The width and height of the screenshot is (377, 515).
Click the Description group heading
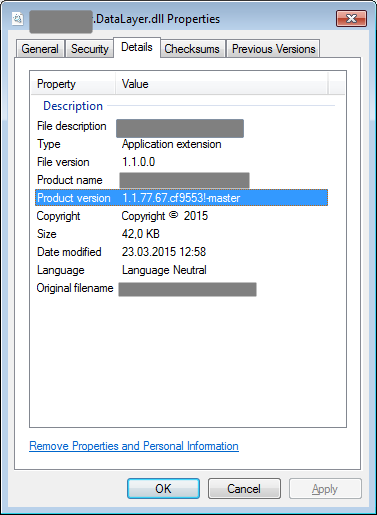[73, 106]
